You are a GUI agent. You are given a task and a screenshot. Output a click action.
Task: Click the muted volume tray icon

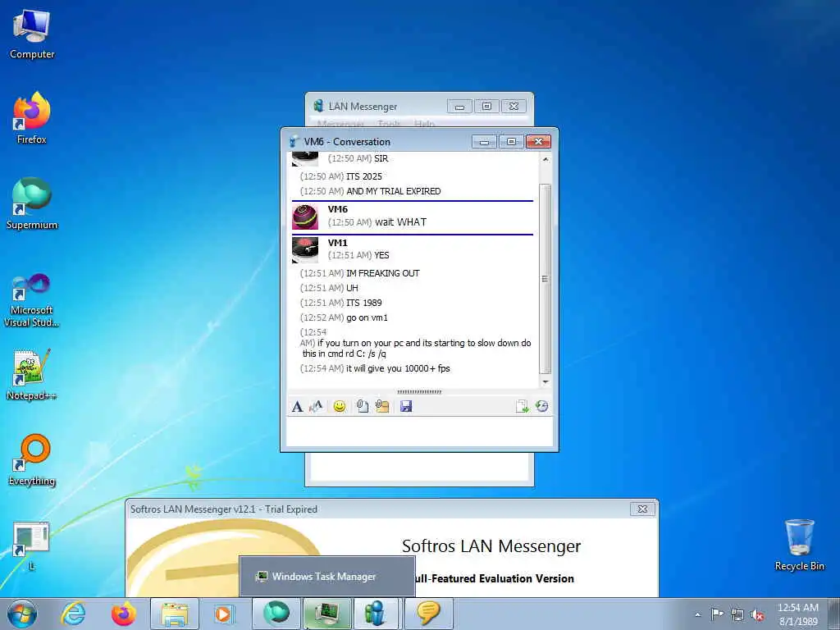(x=757, y=614)
